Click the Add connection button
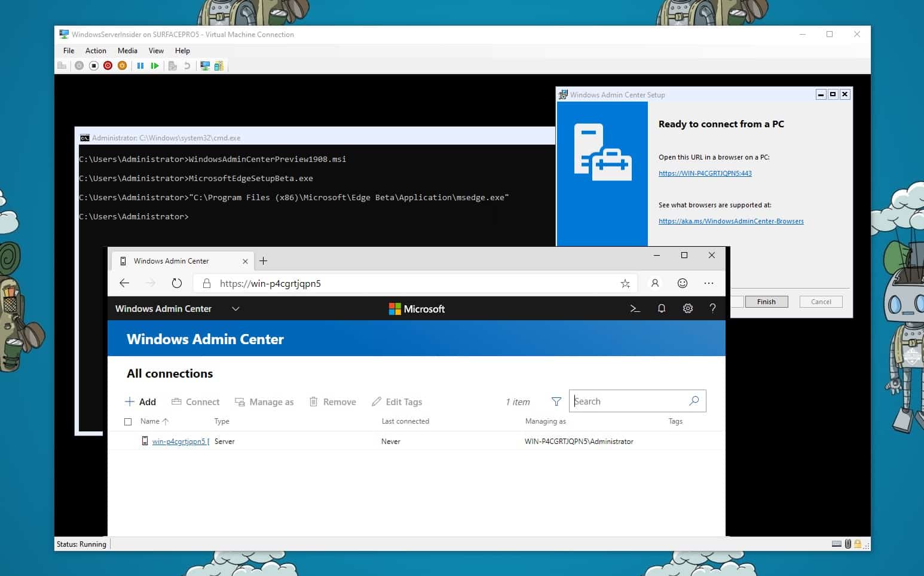Screen dimensions: 924x576 140,402
